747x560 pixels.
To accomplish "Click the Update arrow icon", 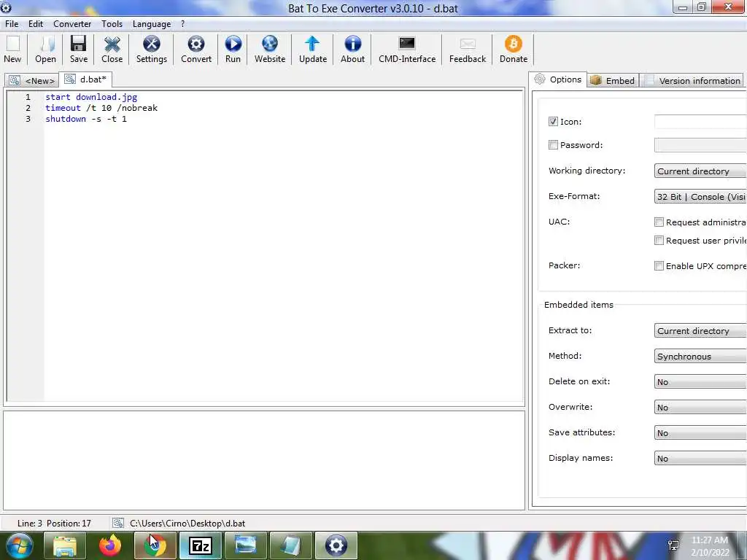I will (x=312, y=49).
